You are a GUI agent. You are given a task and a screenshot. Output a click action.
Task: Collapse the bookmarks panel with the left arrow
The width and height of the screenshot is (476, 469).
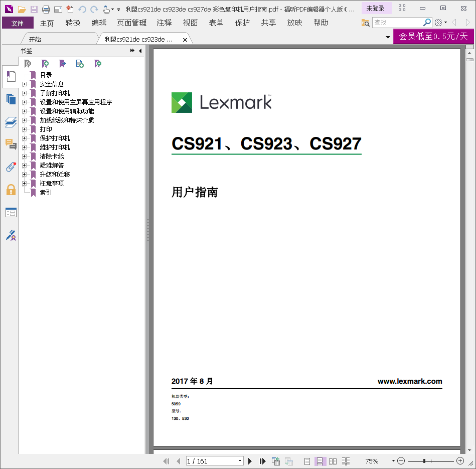click(140, 51)
